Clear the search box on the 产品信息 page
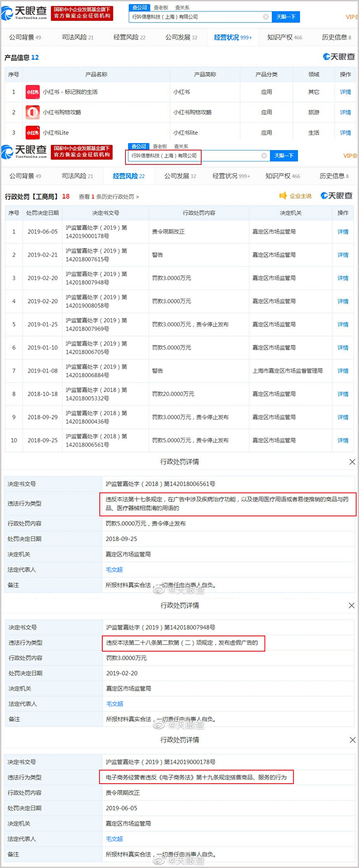Image resolution: width=359 pixels, height=868 pixels. point(266,17)
